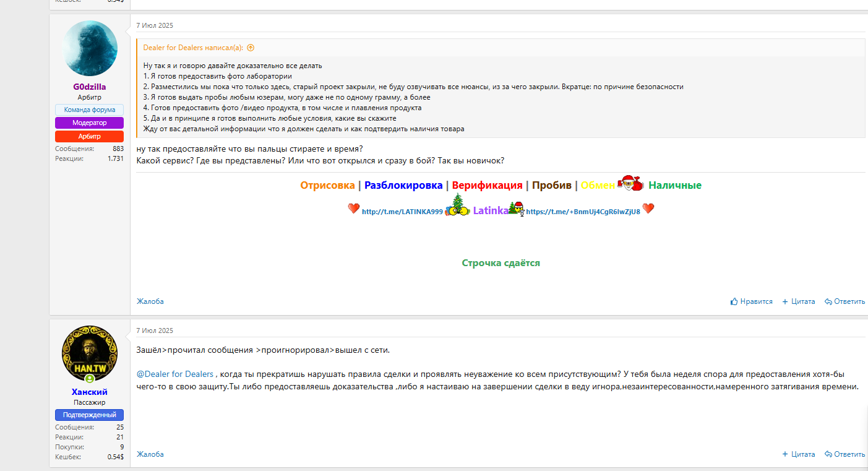Click the Подтвержденный badge under Ханский

88,415
